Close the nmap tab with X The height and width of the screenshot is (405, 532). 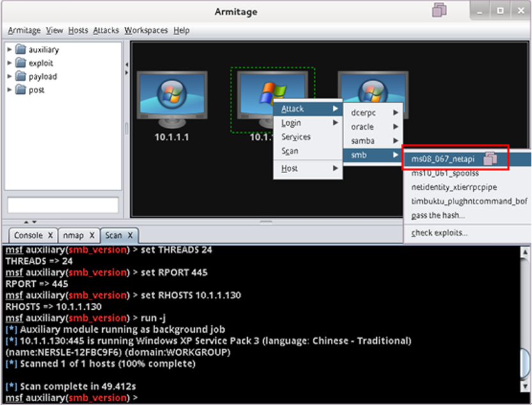point(91,235)
